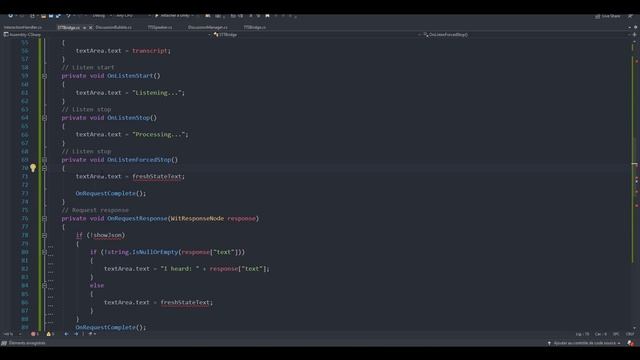Collapse the OnListenStop() method

tap(44, 118)
